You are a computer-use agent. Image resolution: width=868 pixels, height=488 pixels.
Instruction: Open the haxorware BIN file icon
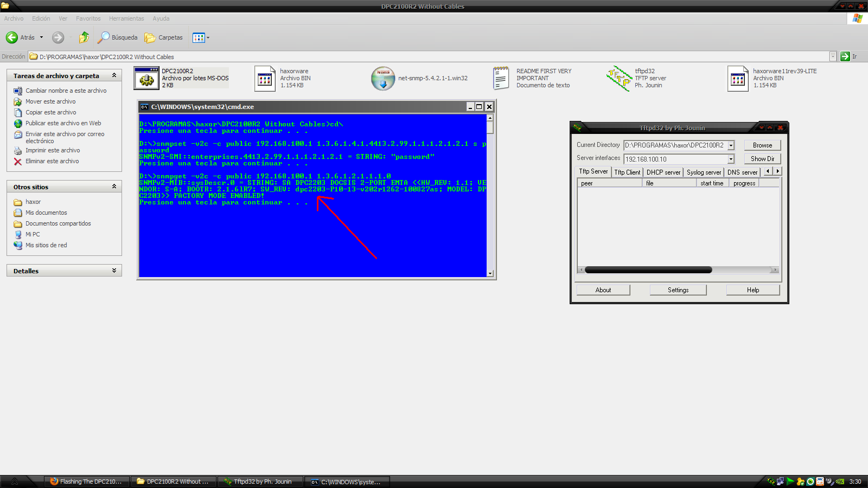265,79
